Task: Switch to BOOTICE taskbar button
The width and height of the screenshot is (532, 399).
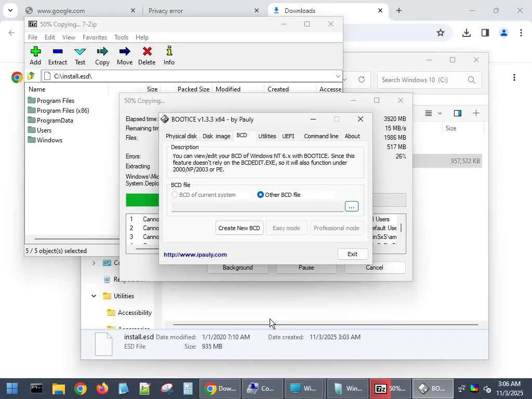Action: point(433,389)
